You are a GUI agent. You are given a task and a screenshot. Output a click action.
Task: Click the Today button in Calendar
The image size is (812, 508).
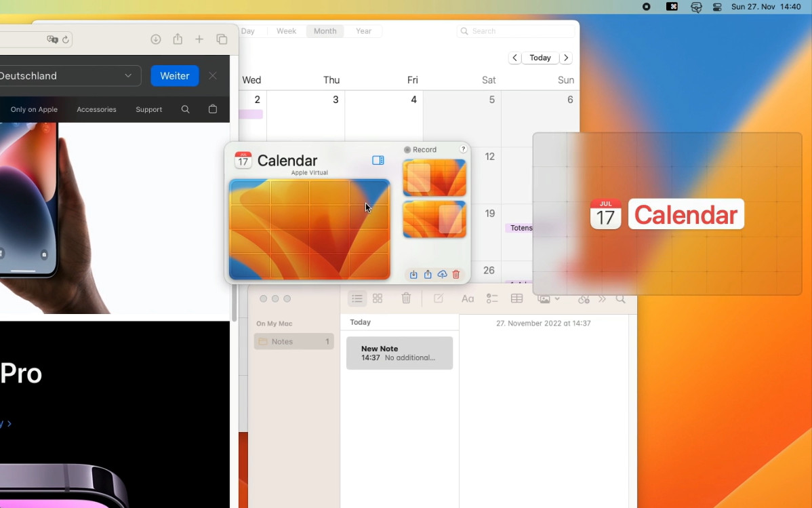(x=540, y=58)
